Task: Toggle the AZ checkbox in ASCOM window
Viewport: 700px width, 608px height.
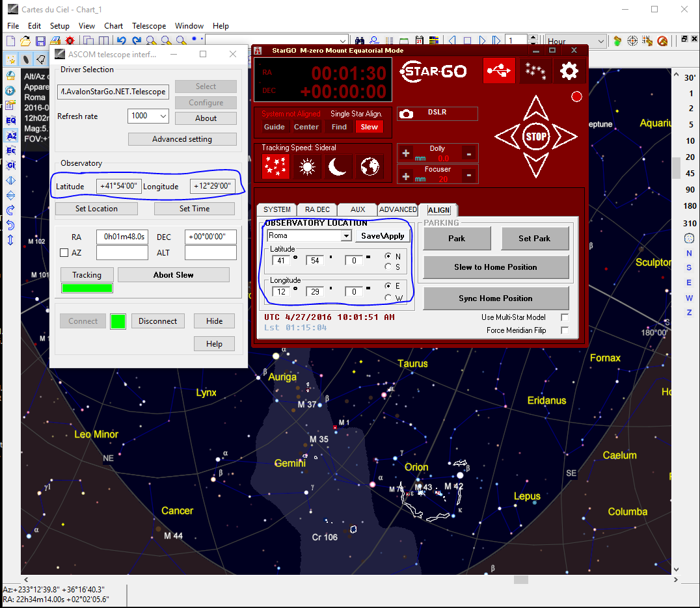Action: click(64, 253)
